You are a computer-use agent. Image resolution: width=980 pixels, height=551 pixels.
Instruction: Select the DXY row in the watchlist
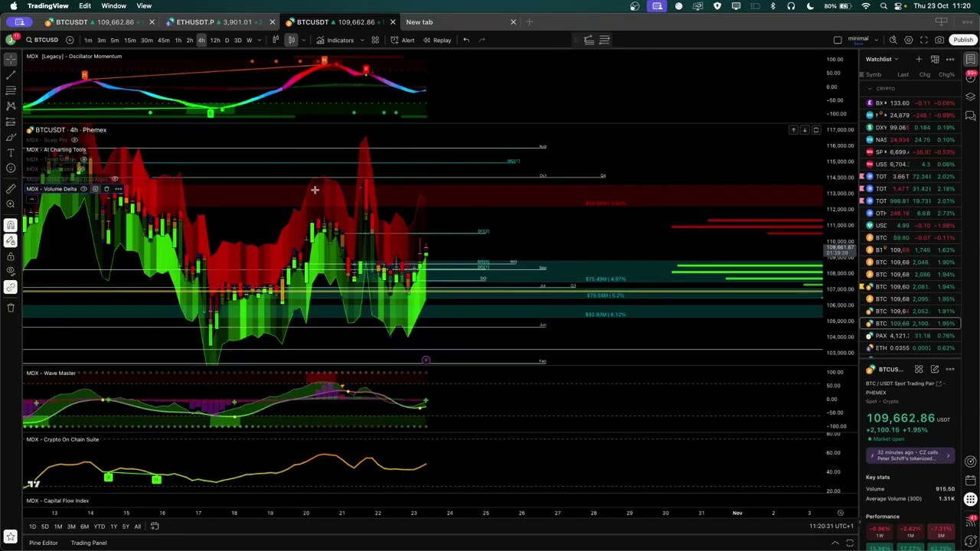click(911, 127)
